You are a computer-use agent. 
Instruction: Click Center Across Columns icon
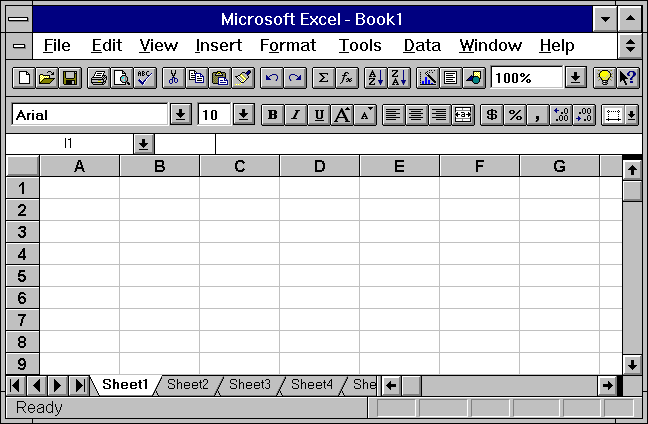(463, 115)
